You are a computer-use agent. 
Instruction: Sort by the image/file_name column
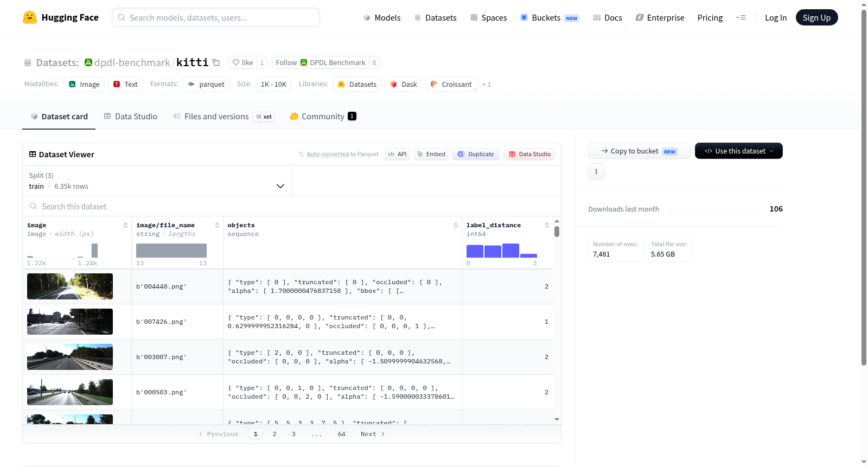click(217, 225)
